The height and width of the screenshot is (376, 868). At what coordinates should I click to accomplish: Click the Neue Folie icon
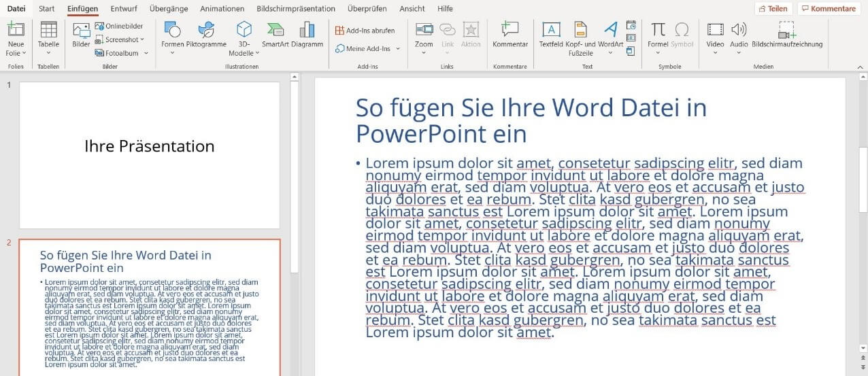pyautogui.click(x=16, y=30)
